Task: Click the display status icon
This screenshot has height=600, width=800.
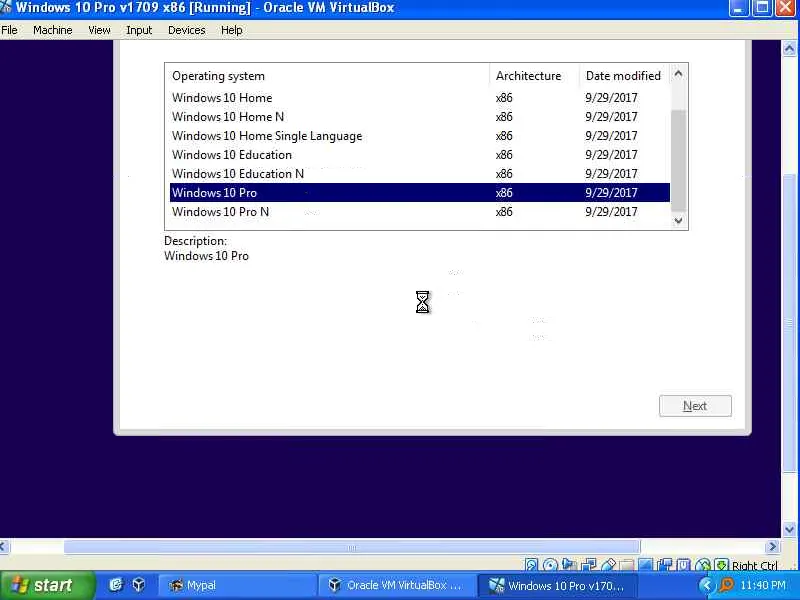Action: coord(646,564)
